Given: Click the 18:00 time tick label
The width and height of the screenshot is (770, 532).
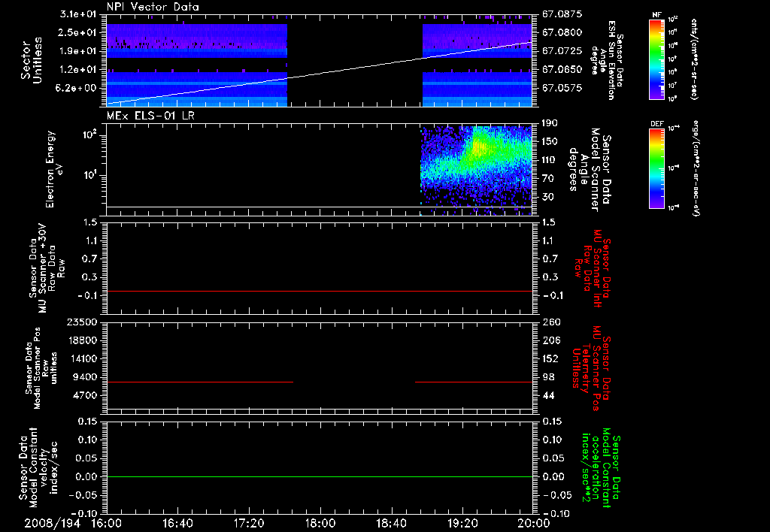Looking at the screenshot, I should pyautogui.click(x=320, y=524).
